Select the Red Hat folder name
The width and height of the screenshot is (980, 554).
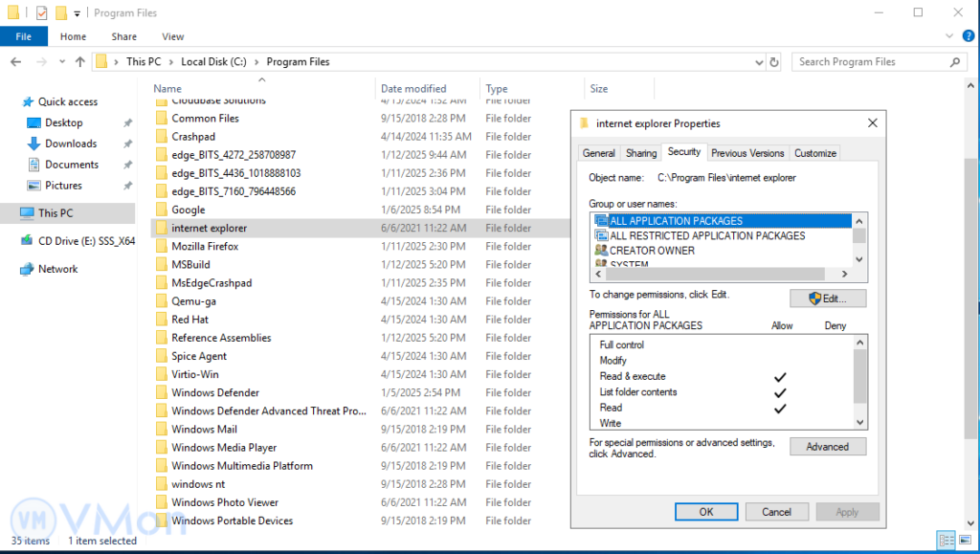tap(190, 320)
